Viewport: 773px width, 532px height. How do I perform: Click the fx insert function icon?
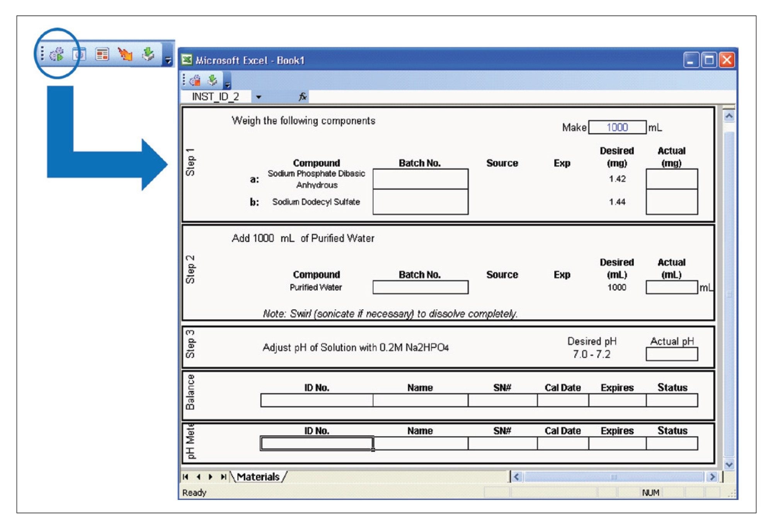302,97
